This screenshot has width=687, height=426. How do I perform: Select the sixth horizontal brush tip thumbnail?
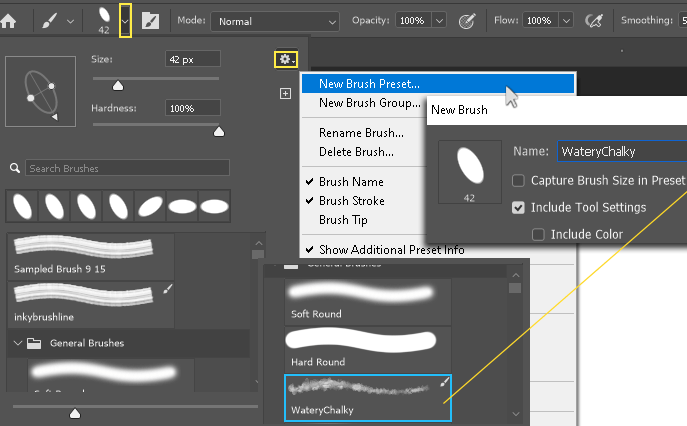[182, 206]
